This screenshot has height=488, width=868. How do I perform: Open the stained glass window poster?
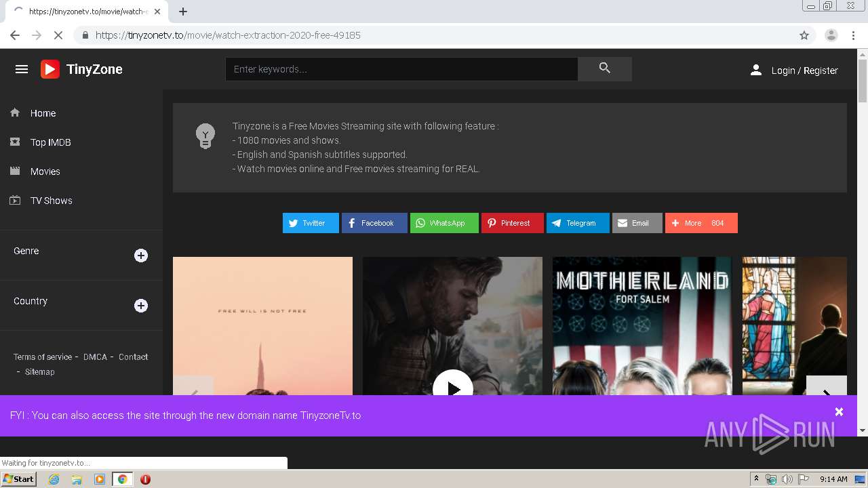[795, 326]
